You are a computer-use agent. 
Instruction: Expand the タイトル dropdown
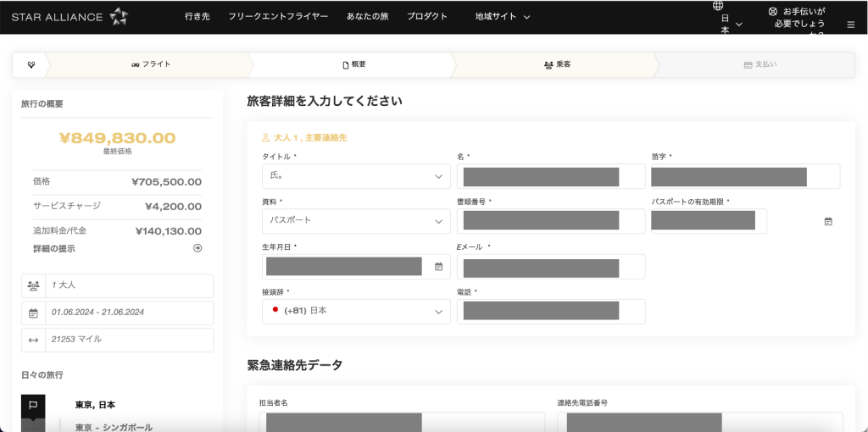click(x=356, y=176)
